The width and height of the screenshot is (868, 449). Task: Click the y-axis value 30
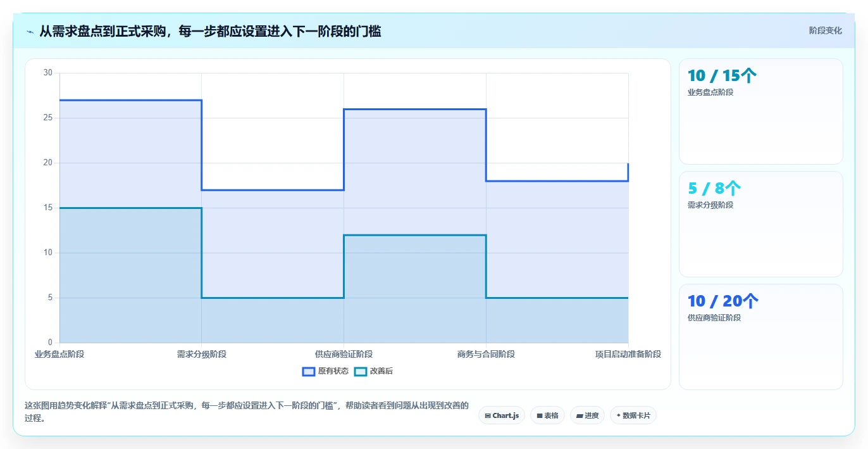click(x=48, y=73)
